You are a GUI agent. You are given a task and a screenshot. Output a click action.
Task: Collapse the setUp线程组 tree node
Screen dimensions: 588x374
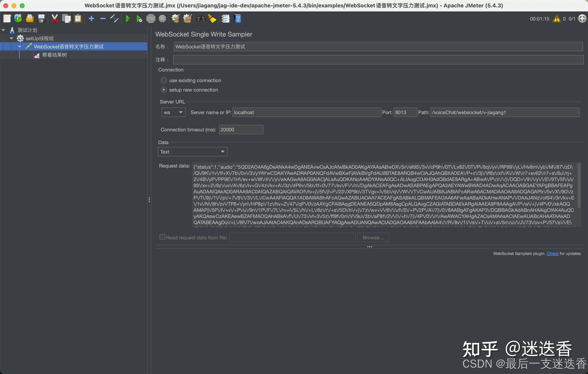pos(11,38)
